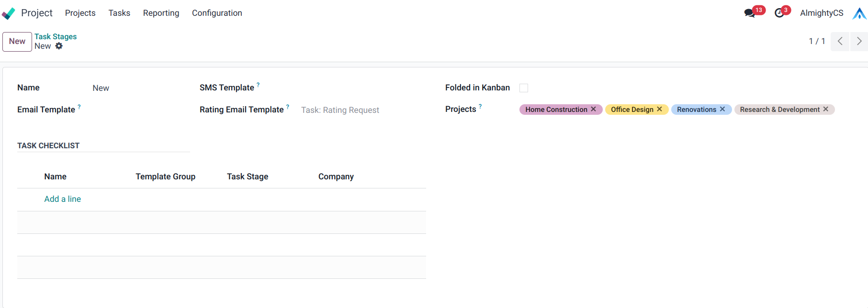Go to the next record arrow

coord(859,41)
